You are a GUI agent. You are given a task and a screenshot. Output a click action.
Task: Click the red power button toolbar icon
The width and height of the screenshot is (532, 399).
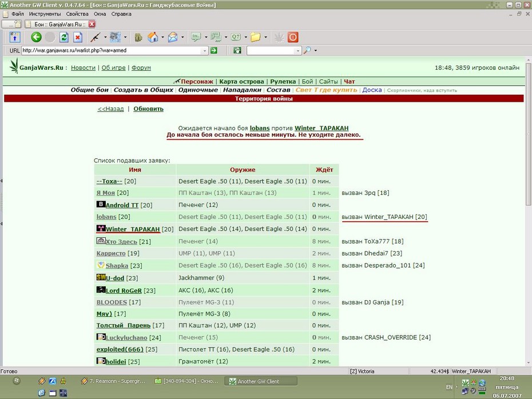[293, 37]
